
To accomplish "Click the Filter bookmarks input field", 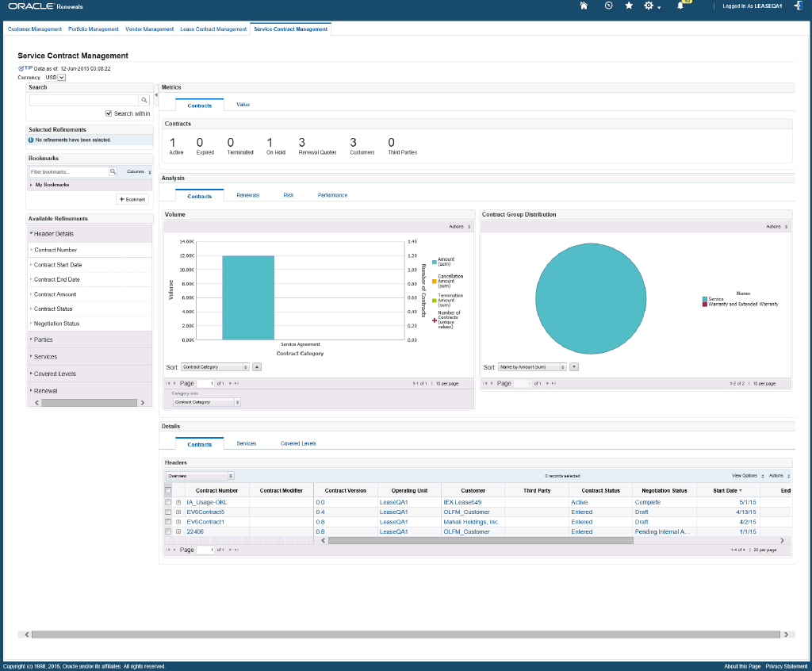I will (68, 171).
